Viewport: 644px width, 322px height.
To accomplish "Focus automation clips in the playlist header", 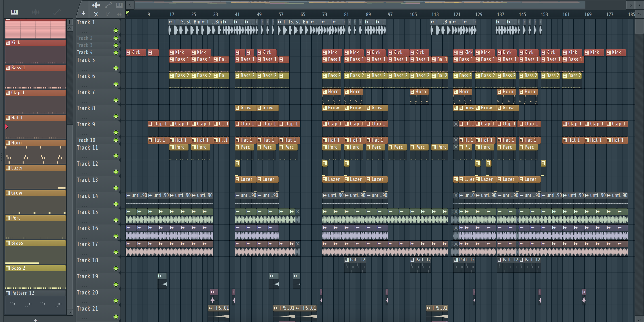I will (108, 5).
